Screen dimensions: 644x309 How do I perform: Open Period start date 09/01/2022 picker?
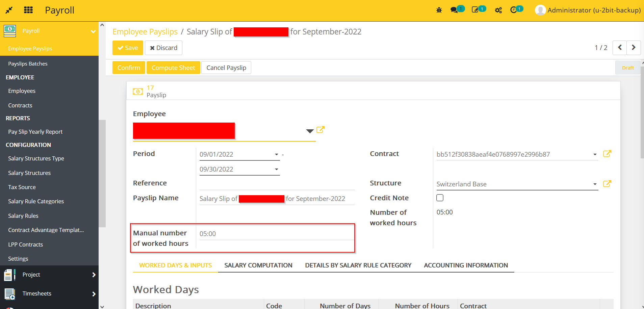pyautogui.click(x=239, y=154)
